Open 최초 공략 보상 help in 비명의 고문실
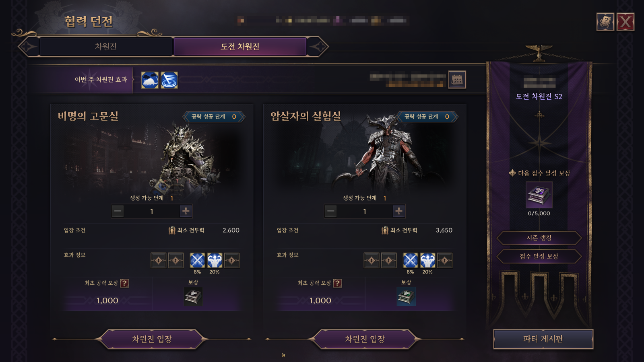 click(124, 283)
